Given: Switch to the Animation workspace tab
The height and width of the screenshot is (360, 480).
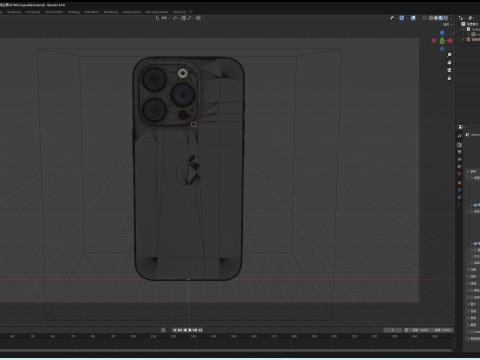Looking at the screenshot, I should pos(91,12).
